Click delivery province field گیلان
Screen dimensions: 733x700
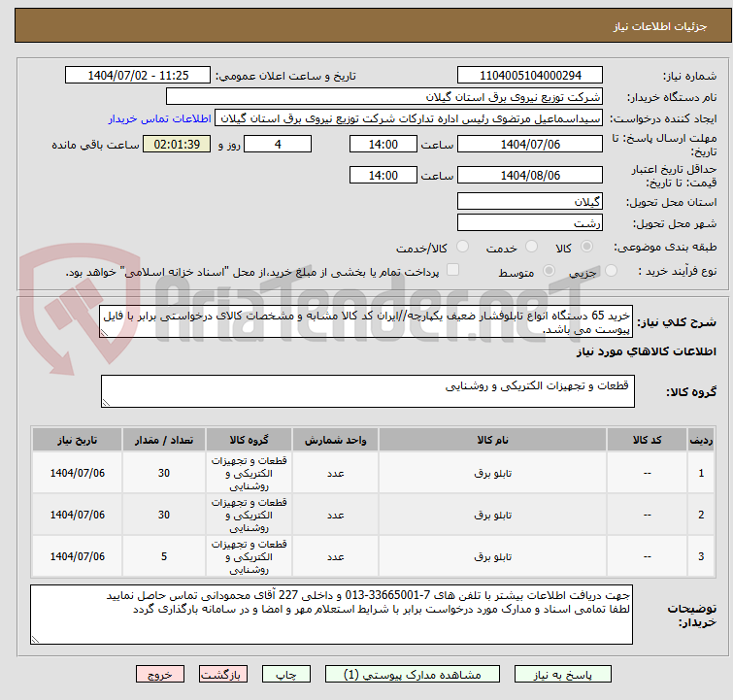530,201
